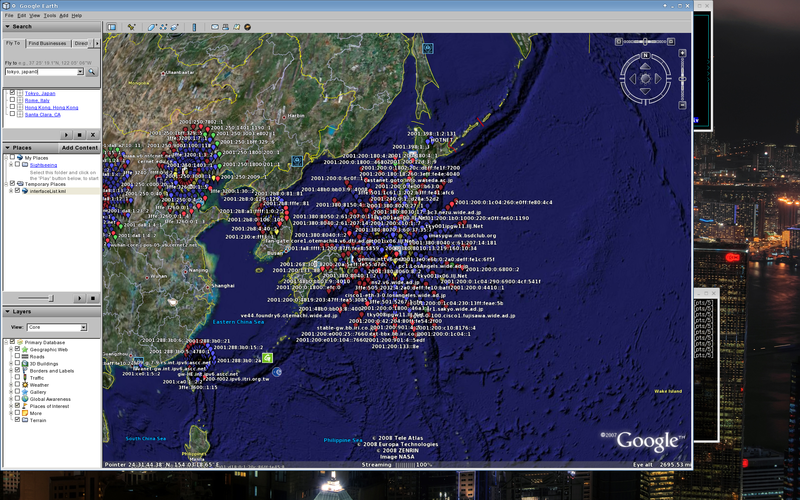Clear search results with X button
This screenshot has height=500, width=800.
tap(93, 135)
